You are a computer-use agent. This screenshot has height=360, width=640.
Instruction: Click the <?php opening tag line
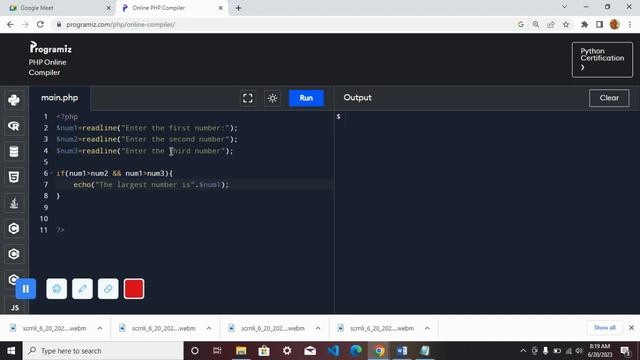click(67, 117)
